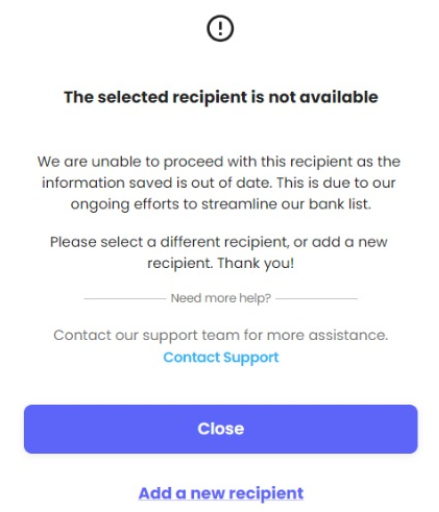439x512 pixels.
Task: Click the purple Close button
Action: (220, 429)
